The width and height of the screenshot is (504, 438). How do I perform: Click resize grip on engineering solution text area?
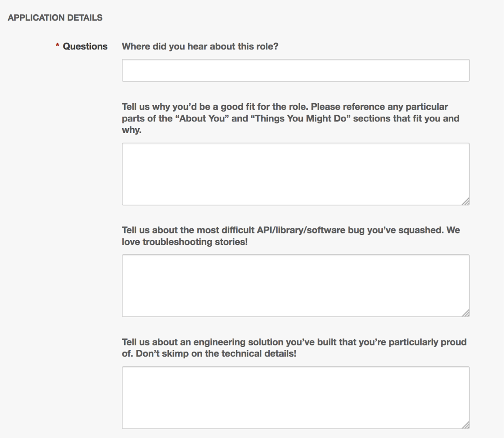(x=465, y=425)
